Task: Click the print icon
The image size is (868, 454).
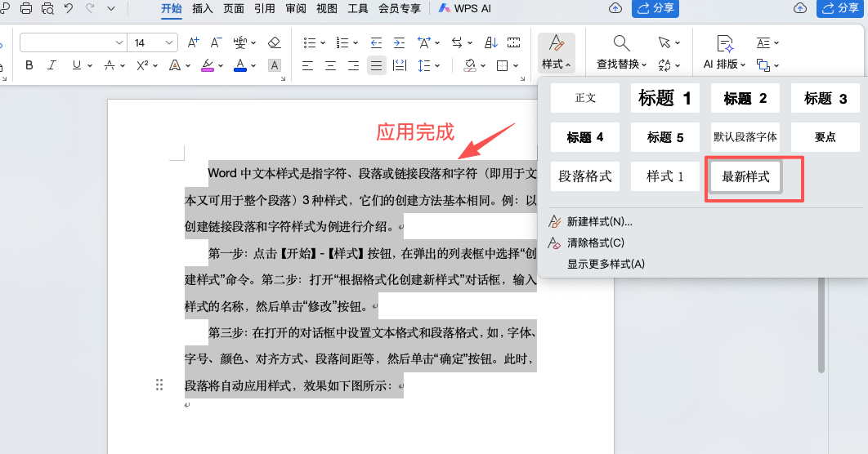Action: tap(26, 8)
